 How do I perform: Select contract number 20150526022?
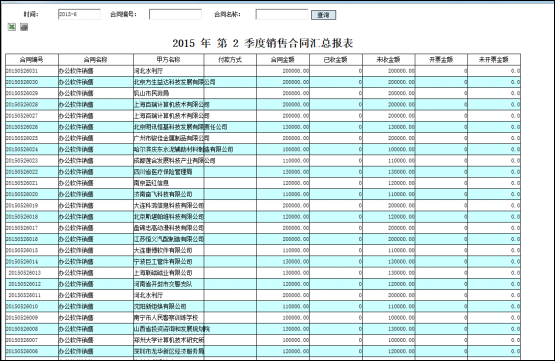(22, 172)
